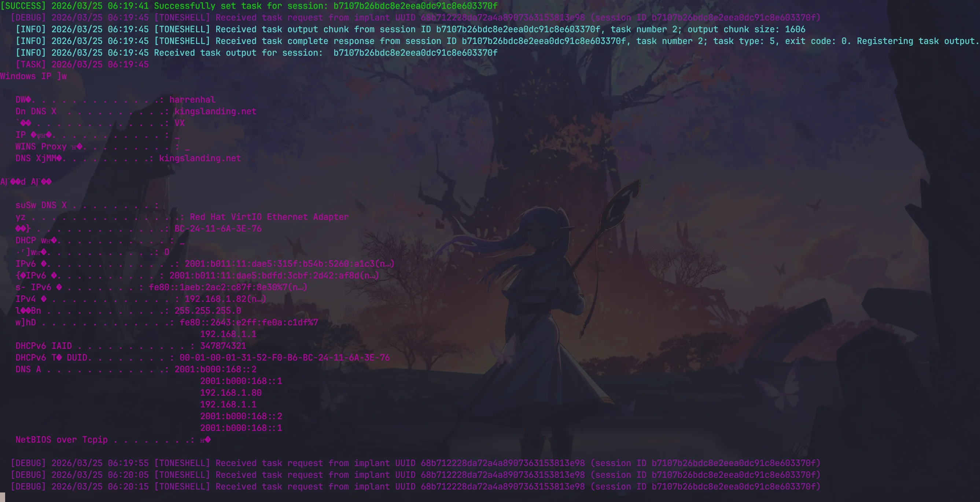Click "output chunk size: 1606" text
This screenshot has width=980, height=502.
tap(747, 30)
